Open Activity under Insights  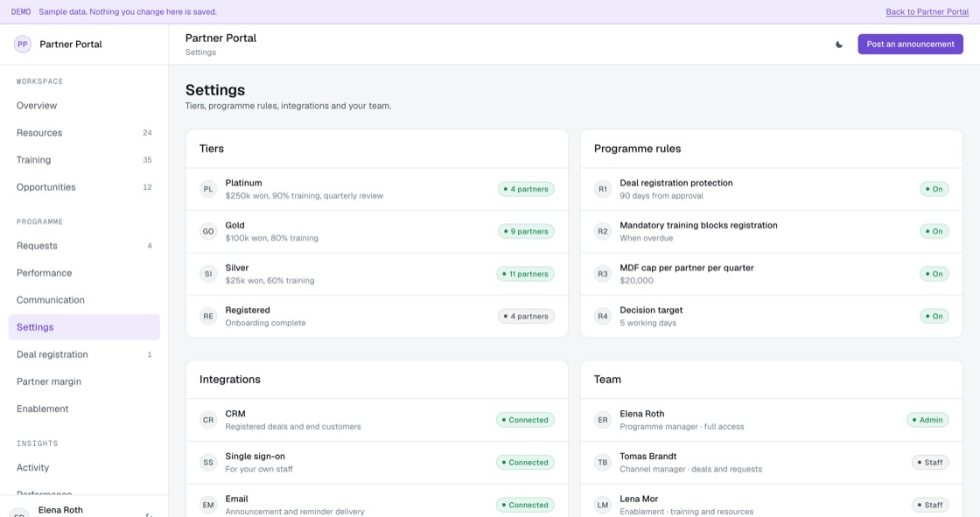coord(84,468)
